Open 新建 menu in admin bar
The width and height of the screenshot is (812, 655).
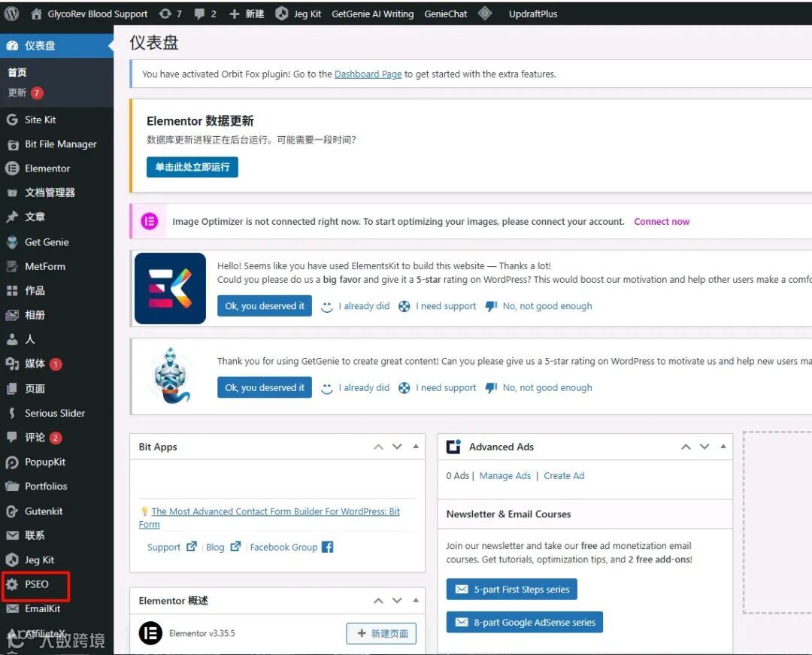click(247, 14)
